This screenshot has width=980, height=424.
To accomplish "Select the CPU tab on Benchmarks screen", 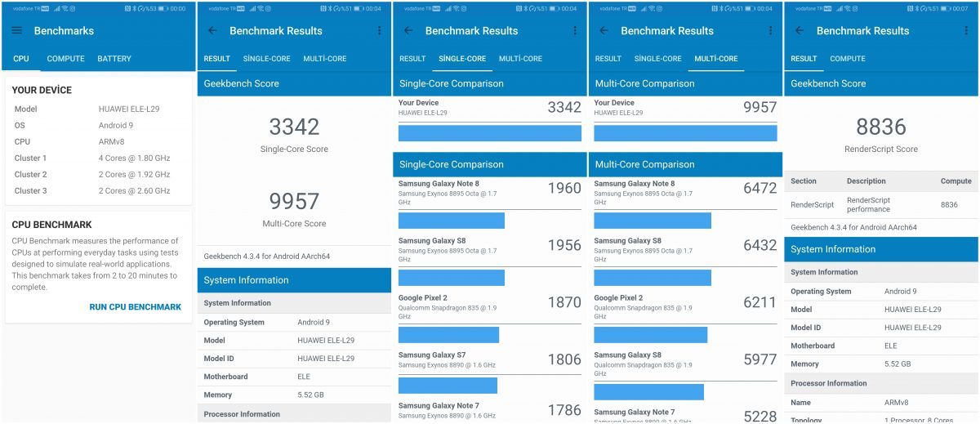I will [x=21, y=59].
